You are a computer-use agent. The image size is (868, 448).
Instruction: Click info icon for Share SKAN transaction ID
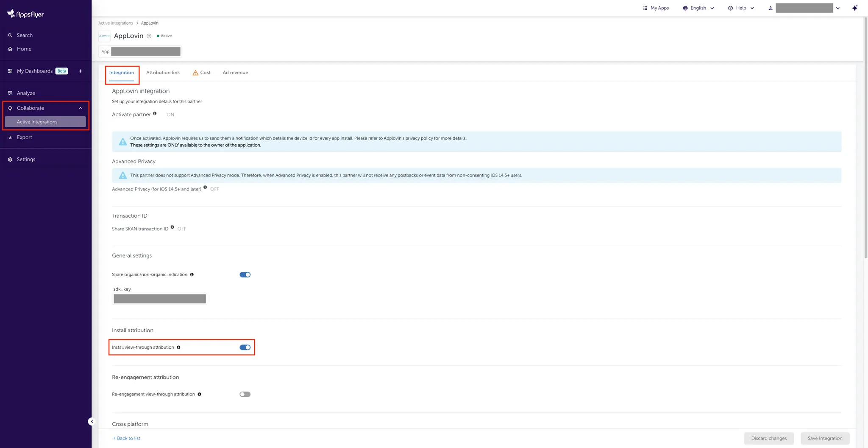pyautogui.click(x=172, y=227)
